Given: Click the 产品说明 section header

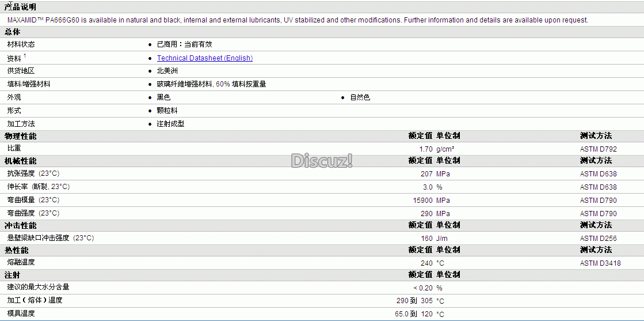Looking at the screenshot, I should (20, 6).
